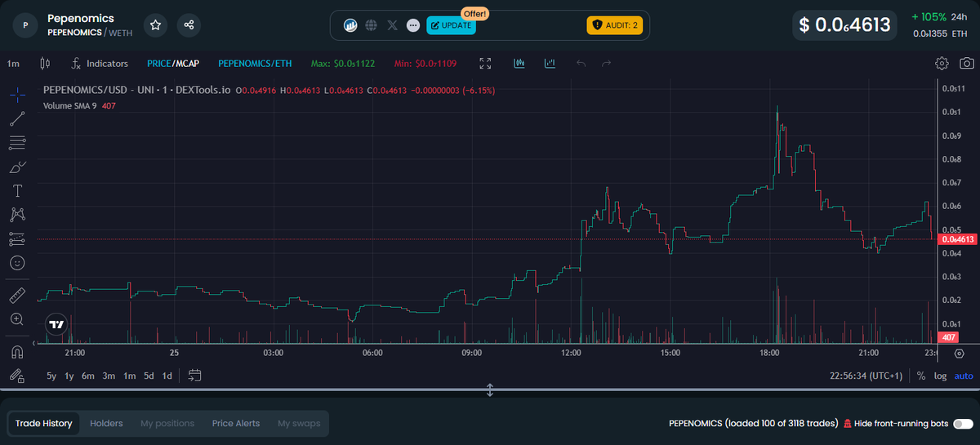Open the My swaps tab

tap(299, 424)
